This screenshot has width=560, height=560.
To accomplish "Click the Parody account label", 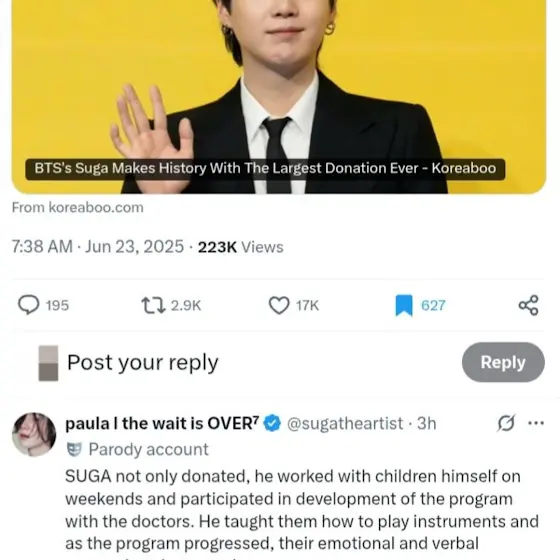I will point(149,449).
